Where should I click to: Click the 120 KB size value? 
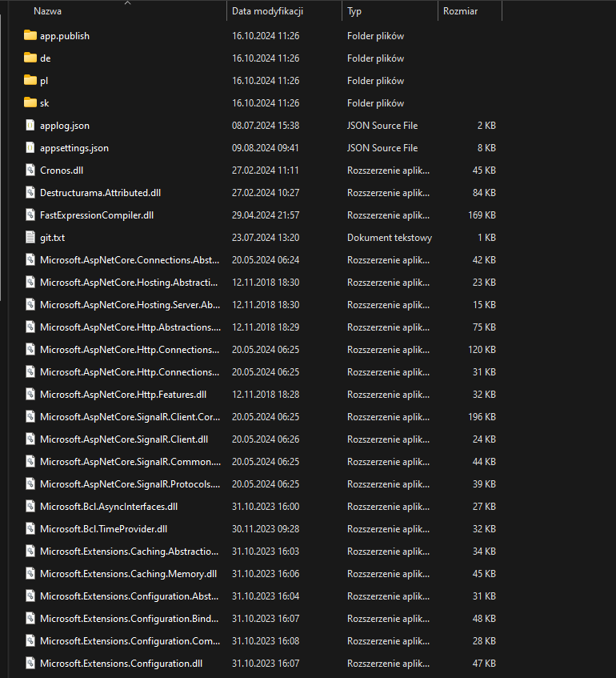click(482, 350)
